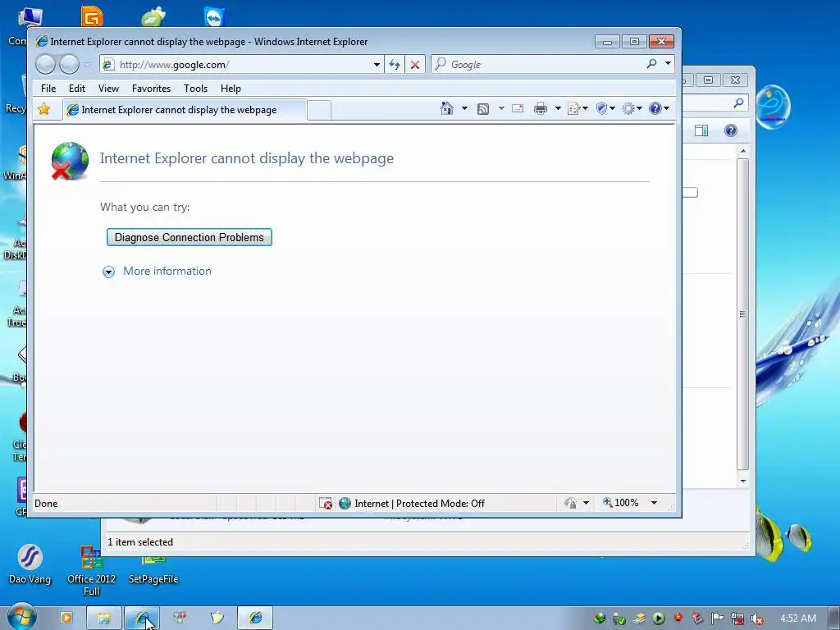
Task: Click '1 item selected' status in Explorer
Action: pos(139,542)
